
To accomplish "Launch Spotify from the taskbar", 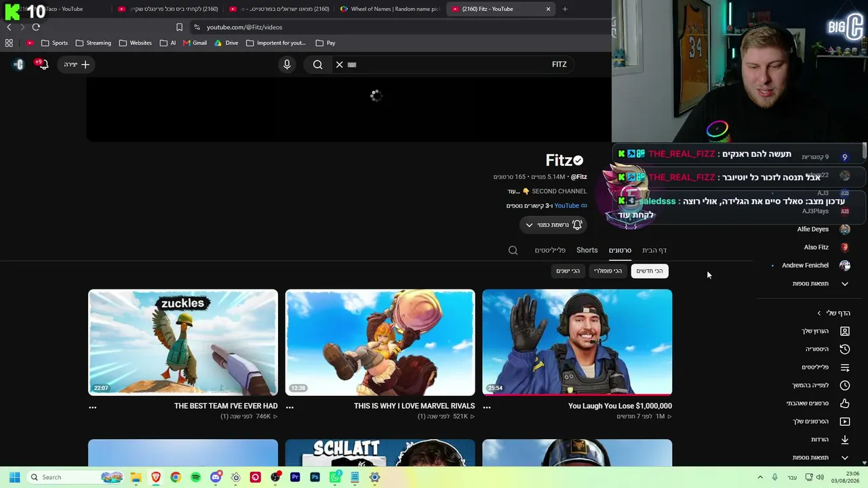I will point(195,477).
